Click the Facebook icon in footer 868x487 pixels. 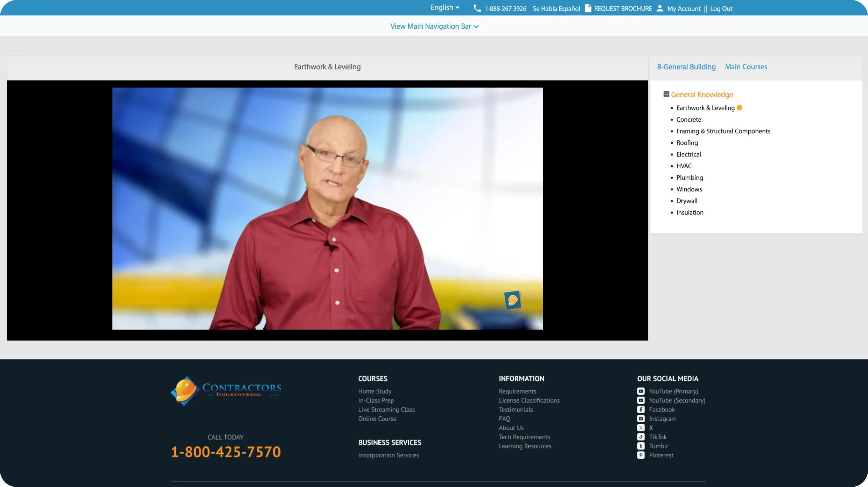[x=641, y=409]
